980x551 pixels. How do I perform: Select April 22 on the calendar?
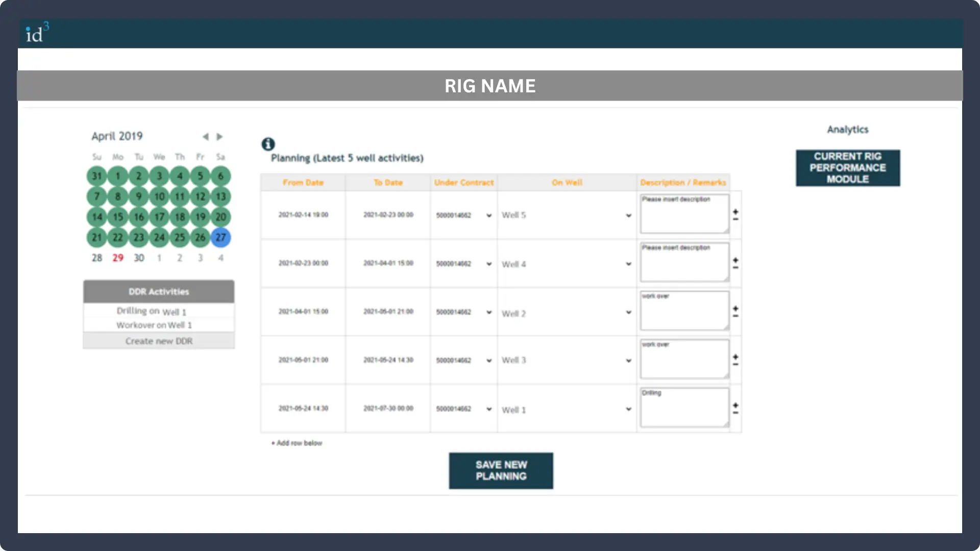(118, 237)
